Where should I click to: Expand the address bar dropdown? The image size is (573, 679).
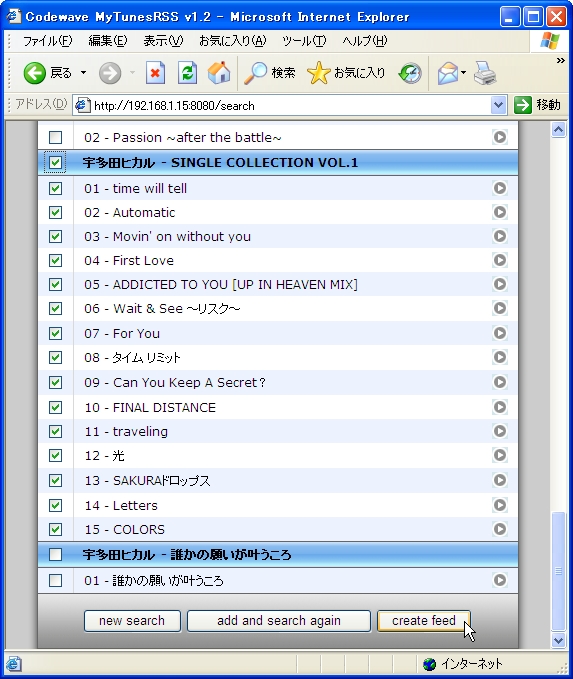click(x=499, y=105)
